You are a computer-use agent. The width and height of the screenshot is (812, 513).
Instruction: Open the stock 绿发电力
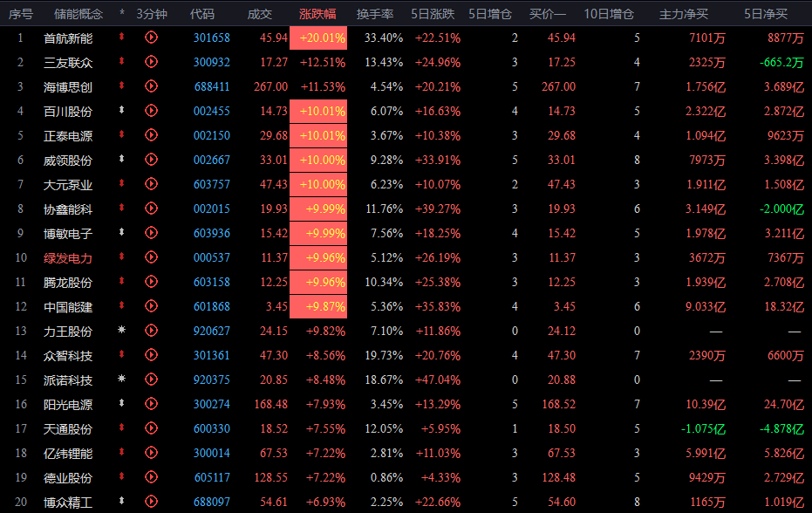pyautogui.click(x=68, y=257)
